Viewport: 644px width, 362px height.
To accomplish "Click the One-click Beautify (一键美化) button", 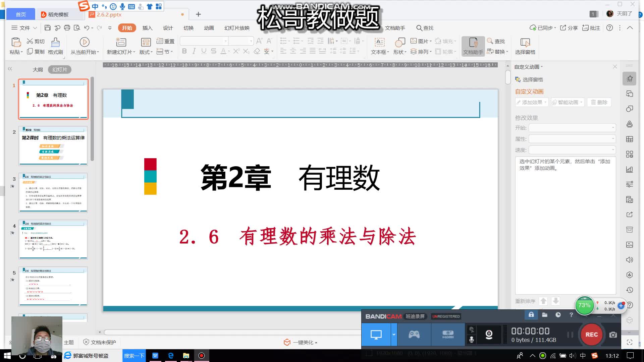I will pyautogui.click(x=301, y=342).
